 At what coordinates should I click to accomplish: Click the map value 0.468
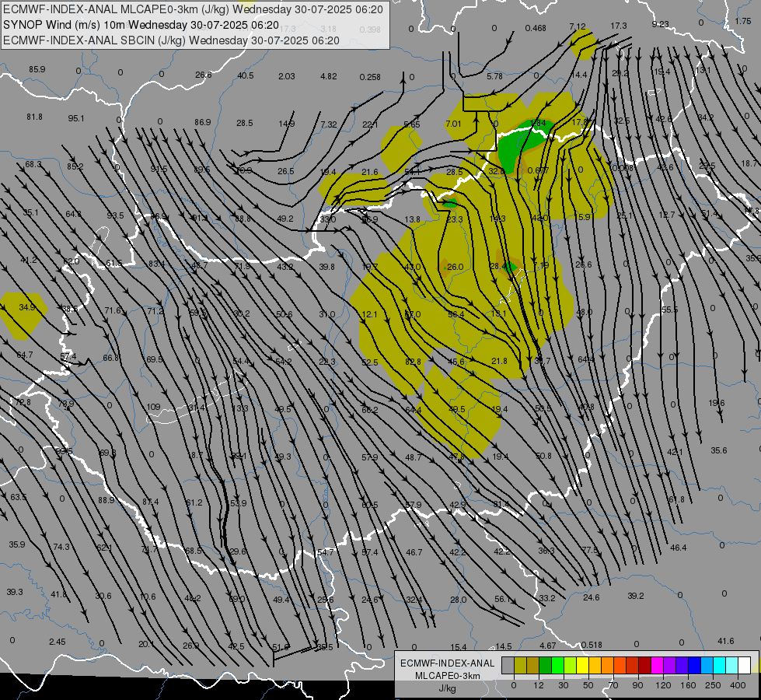click(536, 29)
